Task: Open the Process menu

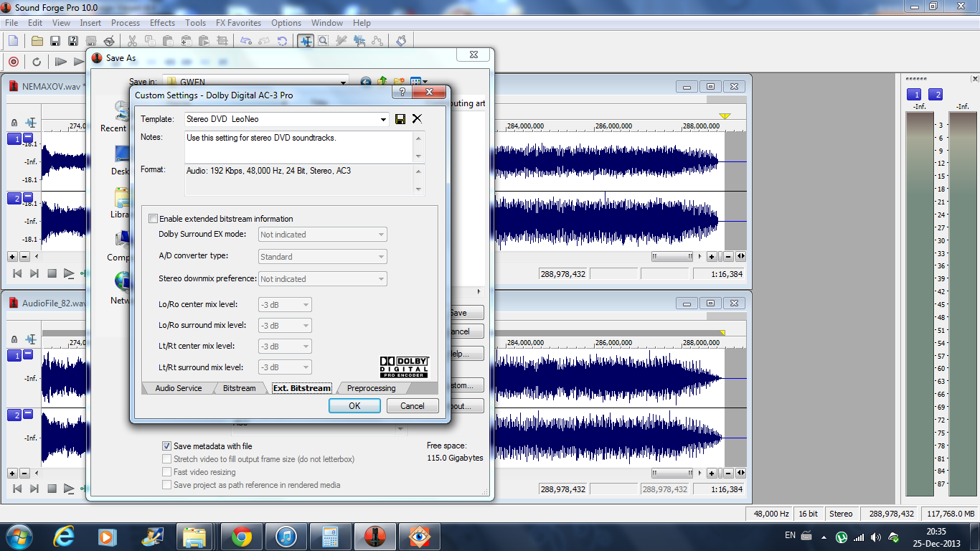Action: pyautogui.click(x=126, y=23)
